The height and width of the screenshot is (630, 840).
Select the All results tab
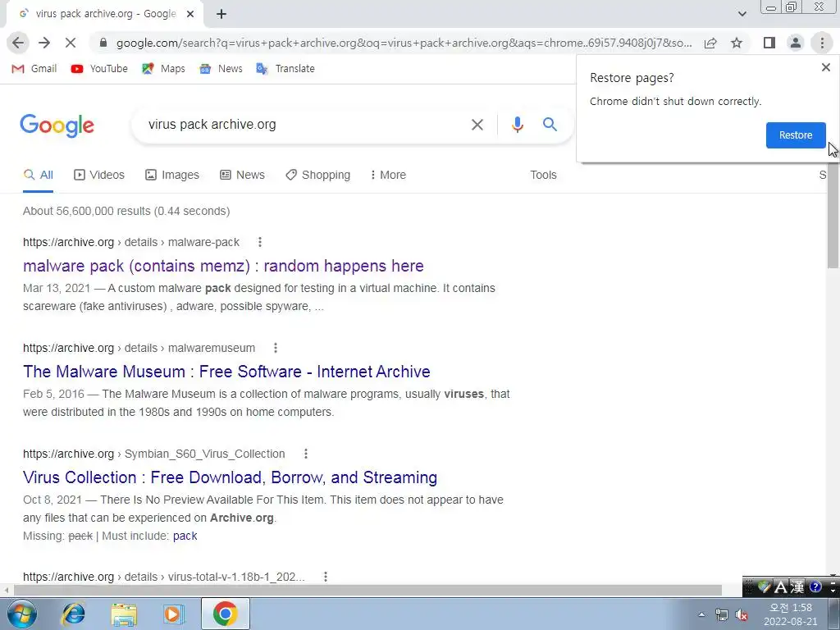pos(38,176)
